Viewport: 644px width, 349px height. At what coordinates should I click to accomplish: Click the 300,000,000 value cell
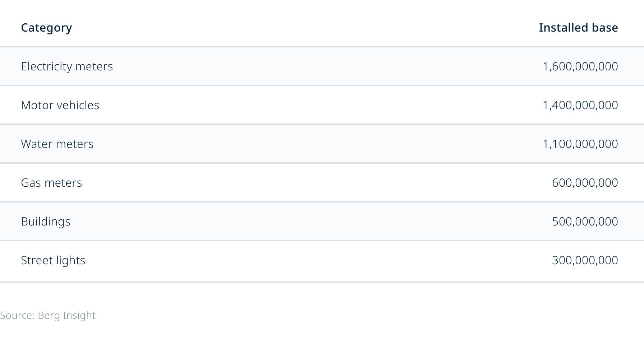tap(585, 260)
